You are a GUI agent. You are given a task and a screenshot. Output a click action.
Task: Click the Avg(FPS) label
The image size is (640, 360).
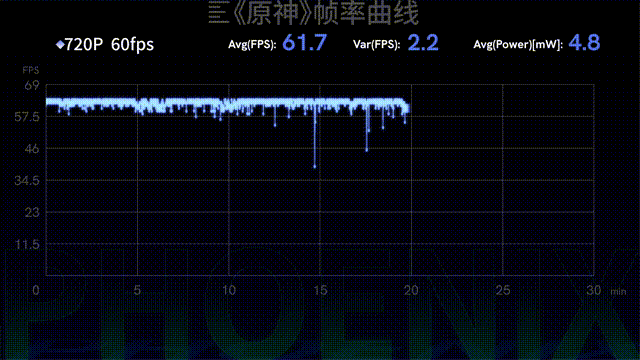(252, 44)
